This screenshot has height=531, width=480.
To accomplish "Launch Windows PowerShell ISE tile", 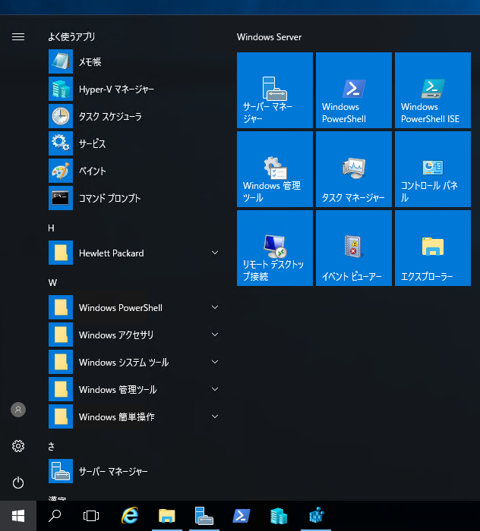I will pos(433,90).
